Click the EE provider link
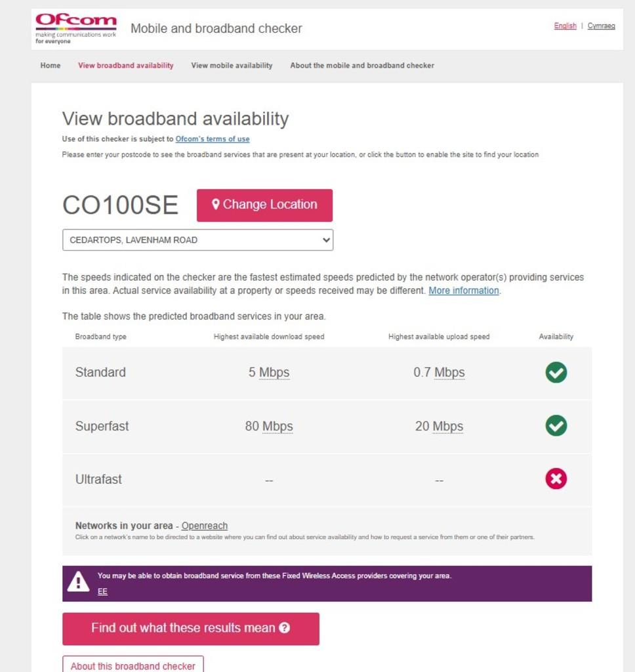The image size is (635, 672). pyautogui.click(x=102, y=591)
